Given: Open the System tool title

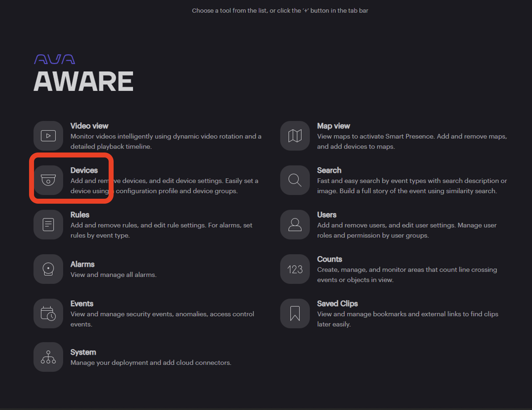Looking at the screenshot, I should 83,352.
